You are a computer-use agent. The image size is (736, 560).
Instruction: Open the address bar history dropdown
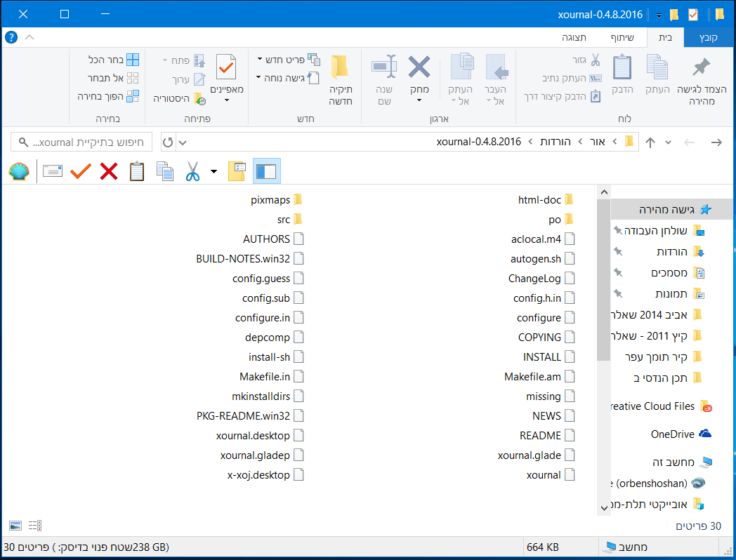click(x=183, y=142)
